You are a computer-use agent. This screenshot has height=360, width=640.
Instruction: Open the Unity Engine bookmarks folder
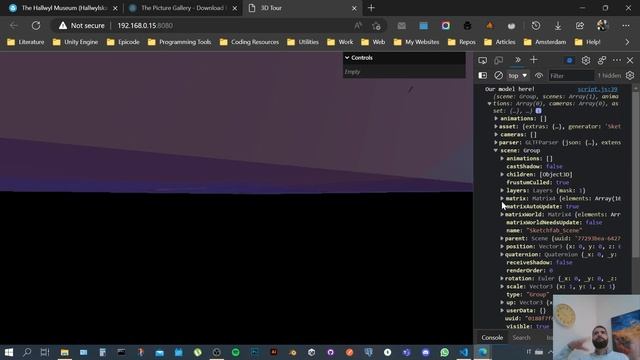(76, 42)
